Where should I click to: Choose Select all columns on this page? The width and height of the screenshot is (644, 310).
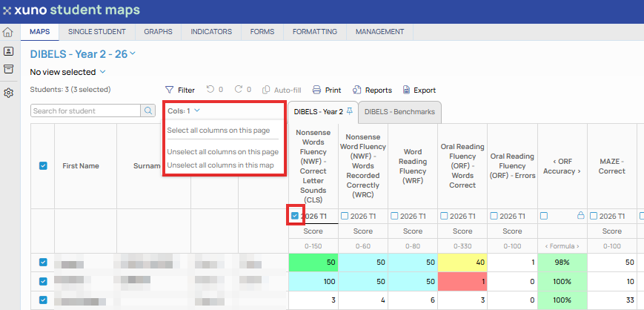tap(219, 131)
